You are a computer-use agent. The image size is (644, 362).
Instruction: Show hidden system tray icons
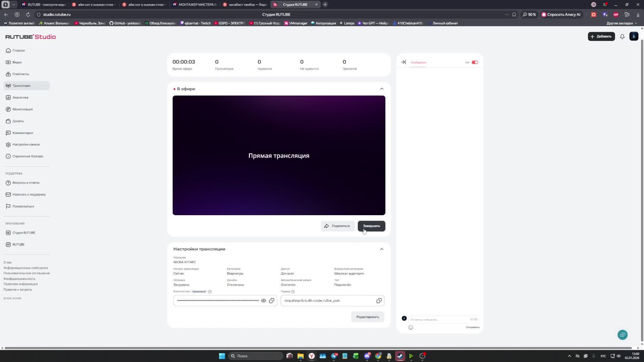[569, 356]
